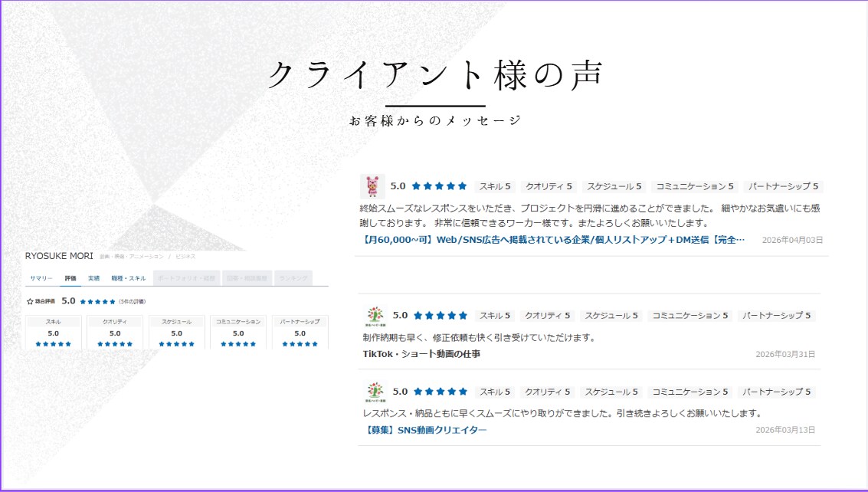Click the クオリティ rating card header
This screenshot has height=492, width=868.
point(115,322)
